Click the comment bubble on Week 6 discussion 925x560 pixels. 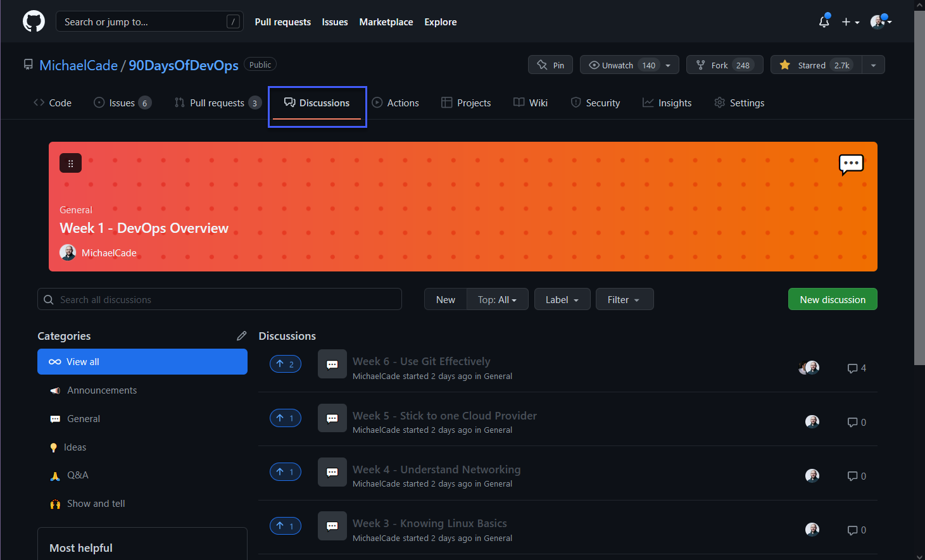(x=852, y=368)
